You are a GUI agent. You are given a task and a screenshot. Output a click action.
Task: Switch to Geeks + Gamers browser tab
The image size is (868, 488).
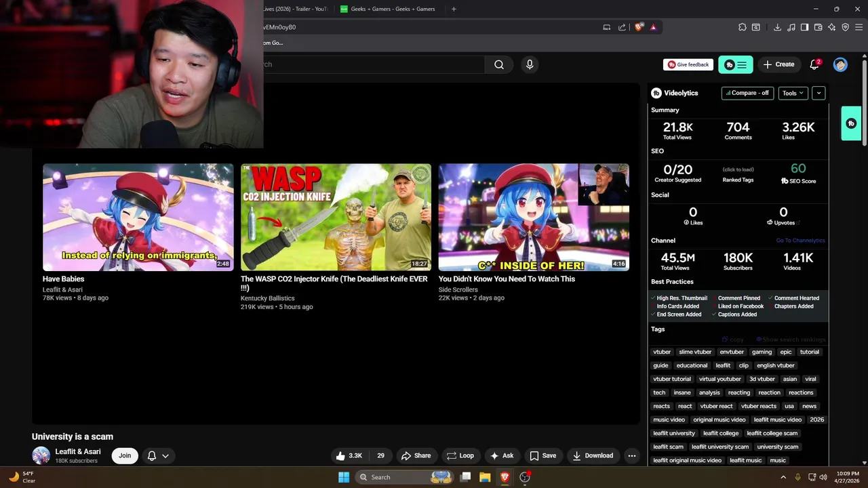387,9
